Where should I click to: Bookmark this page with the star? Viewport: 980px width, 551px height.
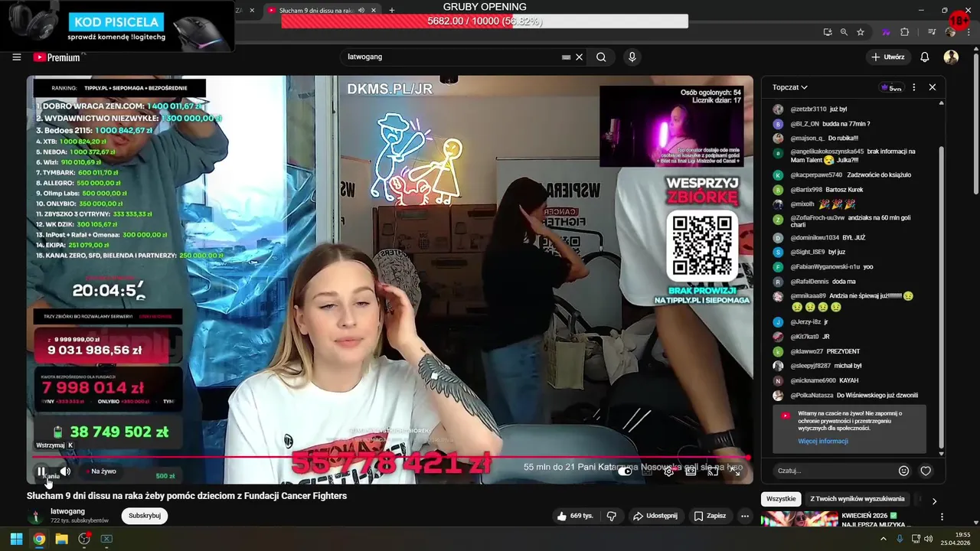(x=861, y=32)
